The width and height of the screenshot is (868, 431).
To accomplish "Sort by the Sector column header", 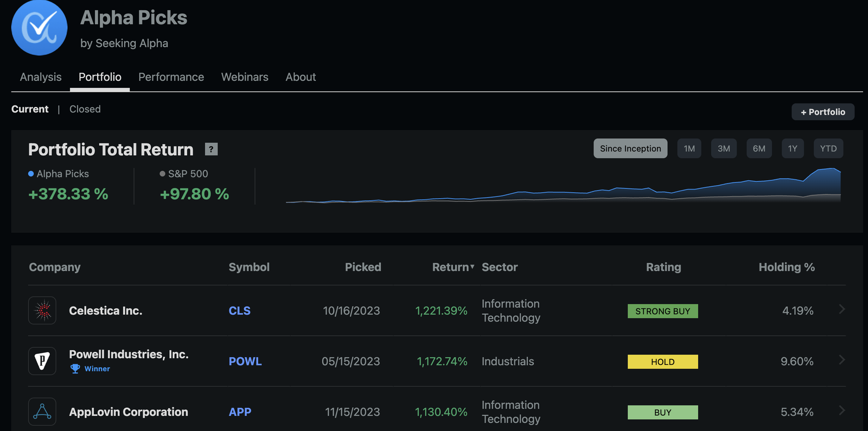I will [500, 267].
